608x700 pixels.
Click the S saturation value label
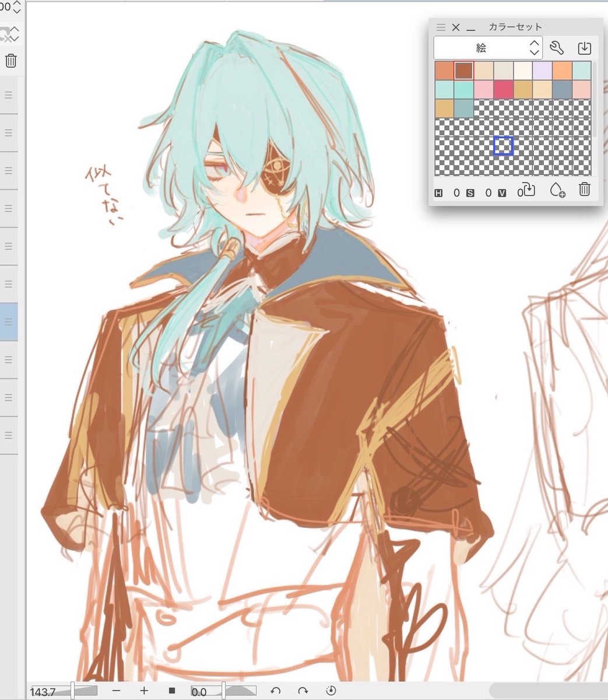coord(470,192)
